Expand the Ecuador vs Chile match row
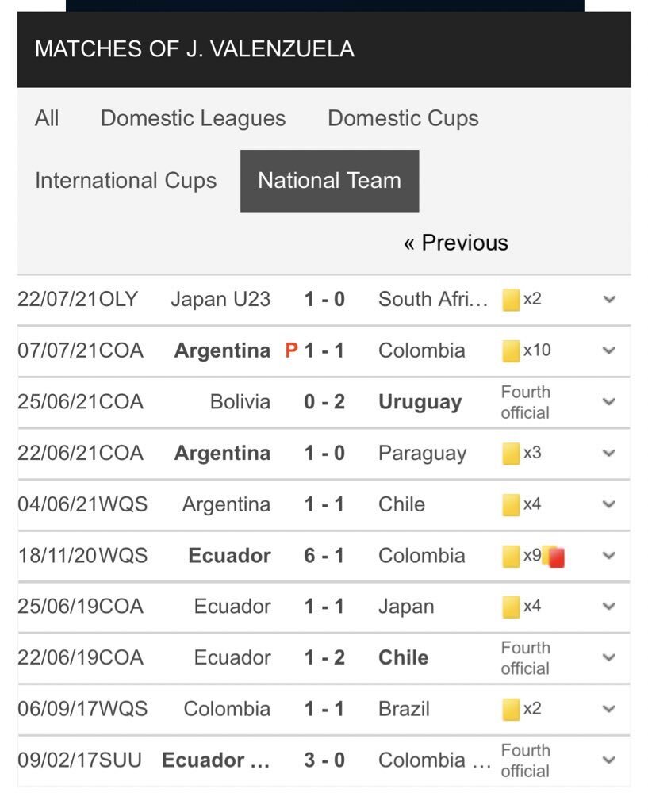This screenshot has height=812, width=648. (609, 657)
